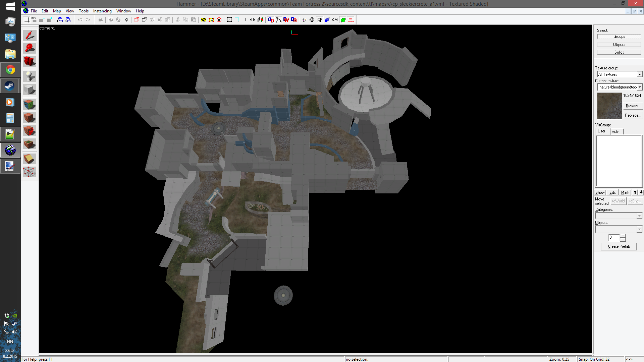Screen dimensions: 644x362
Task: Click the Hide Selected Objects icon
Action: (137, 20)
